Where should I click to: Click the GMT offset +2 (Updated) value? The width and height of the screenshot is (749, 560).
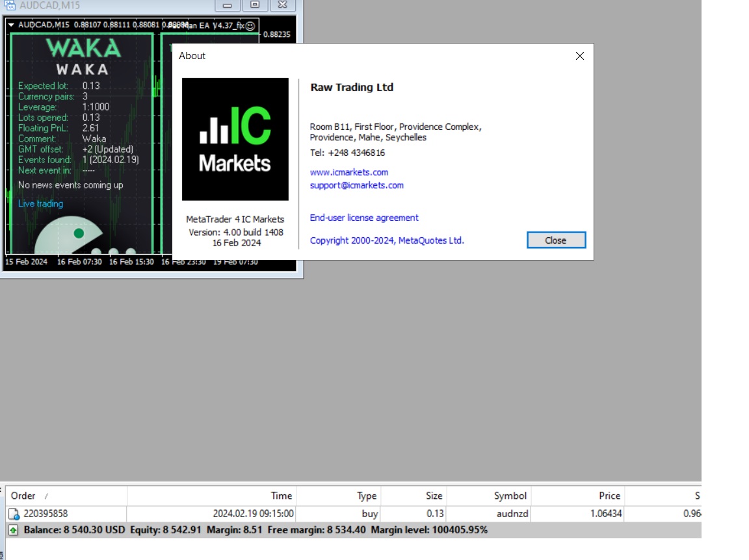pos(107,149)
